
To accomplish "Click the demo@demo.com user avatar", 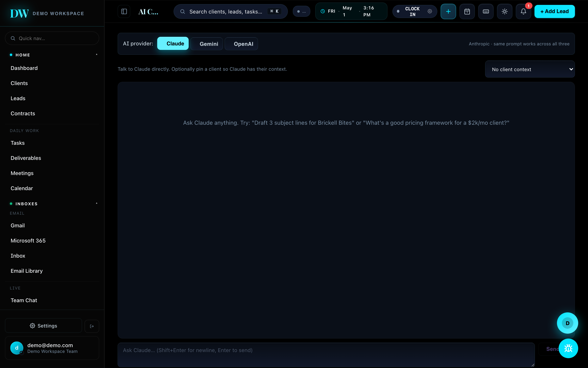I will 17,348.
